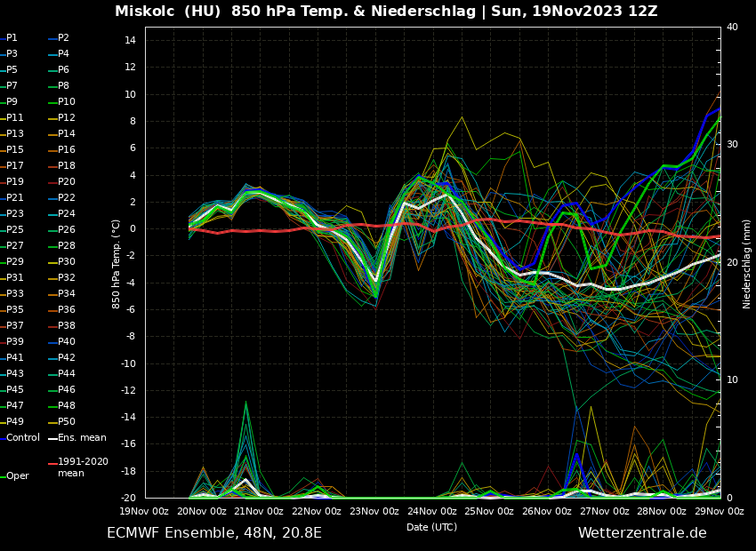
Task: Click the P25 legend entry
Action: 15,229
